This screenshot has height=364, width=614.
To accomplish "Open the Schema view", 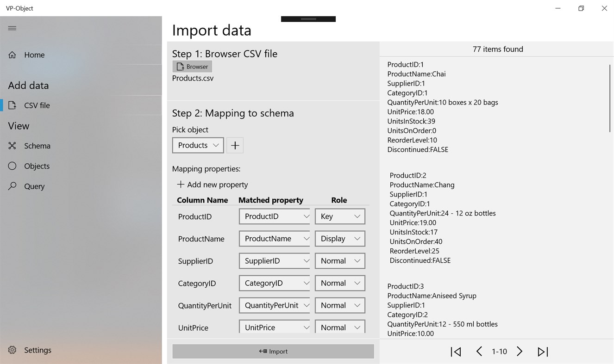I will [37, 146].
